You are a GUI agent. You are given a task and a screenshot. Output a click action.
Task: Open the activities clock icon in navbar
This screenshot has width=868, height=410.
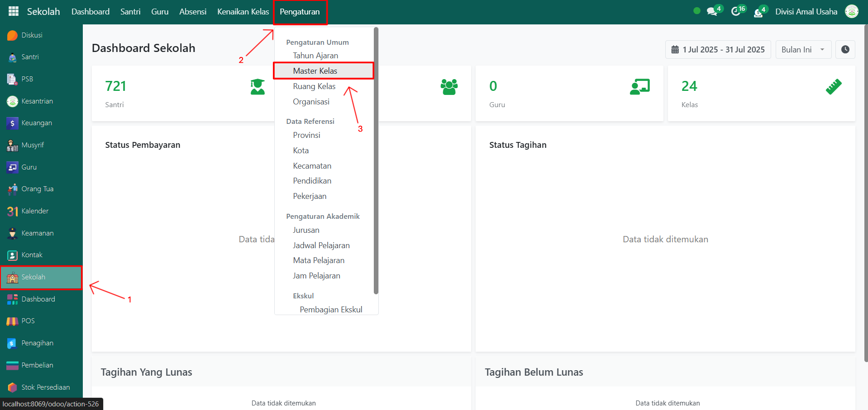coord(736,12)
